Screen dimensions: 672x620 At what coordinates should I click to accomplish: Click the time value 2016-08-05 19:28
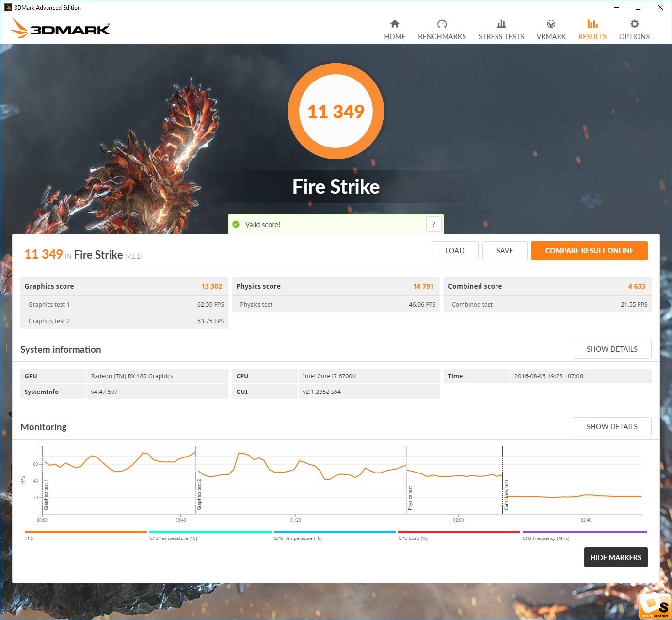(548, 376)
